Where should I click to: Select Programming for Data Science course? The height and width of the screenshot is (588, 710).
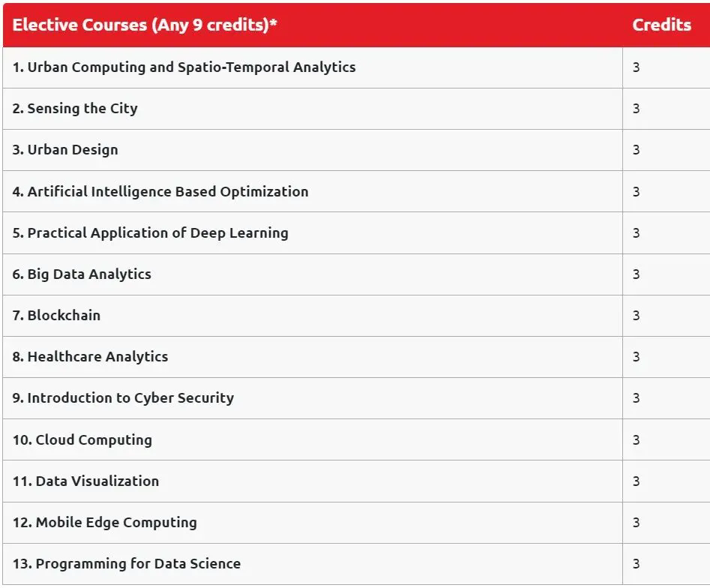126,564
